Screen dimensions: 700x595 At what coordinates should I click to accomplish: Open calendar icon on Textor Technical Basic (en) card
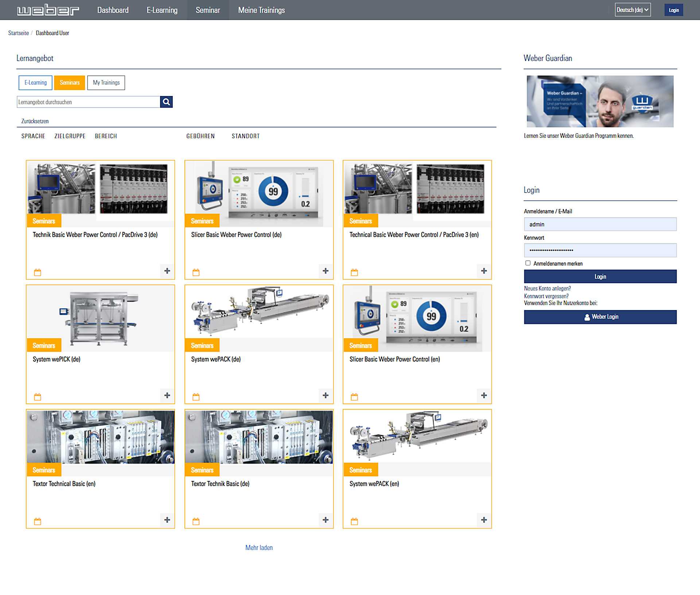pyautogui.click(x=38, y=522)
